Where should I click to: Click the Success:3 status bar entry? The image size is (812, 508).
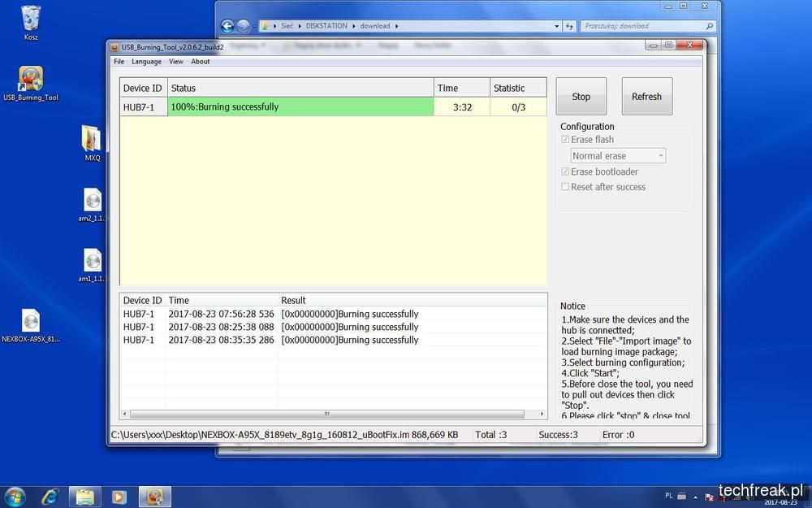click(559, 434)
